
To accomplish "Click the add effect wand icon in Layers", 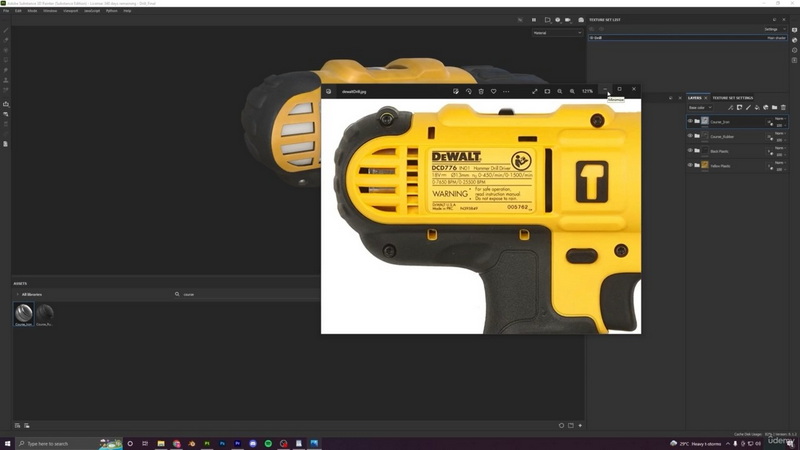I will [731, 108].
